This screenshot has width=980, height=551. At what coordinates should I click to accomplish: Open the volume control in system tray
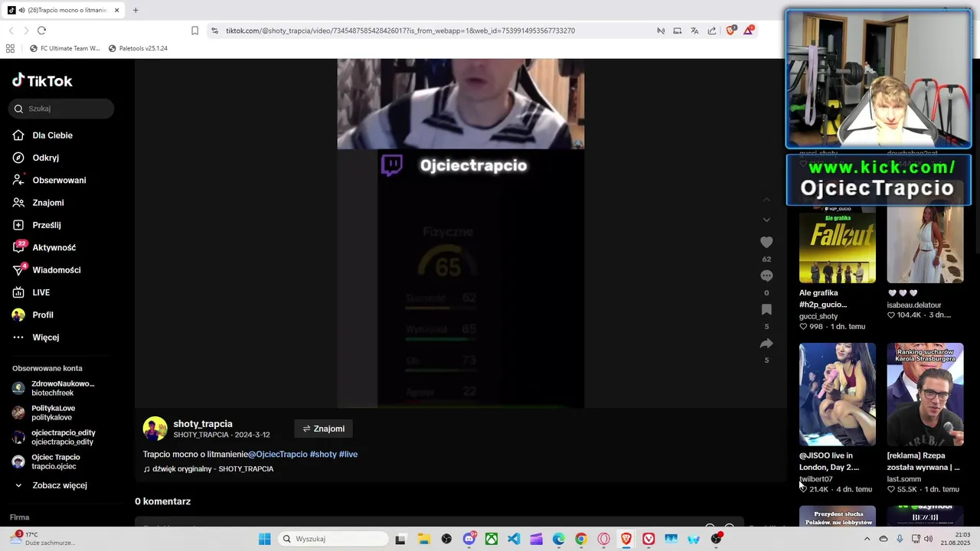pos(929,539)
